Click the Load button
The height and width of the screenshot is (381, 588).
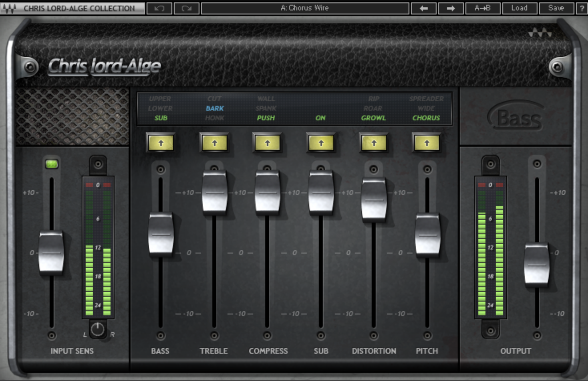[x=519, y=8]
